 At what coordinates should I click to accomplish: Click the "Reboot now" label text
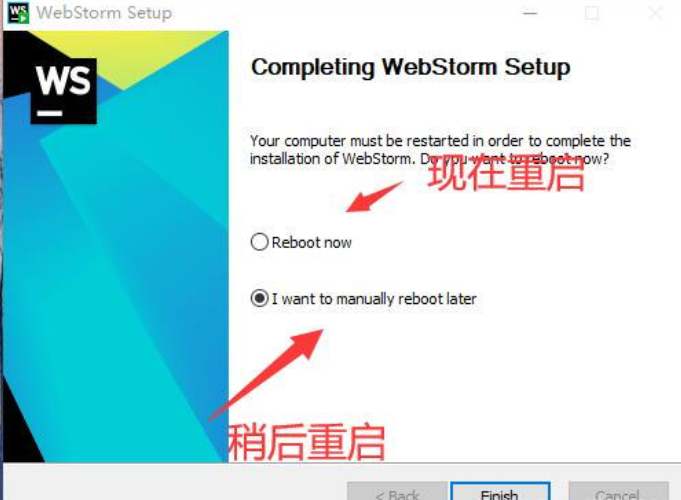(311, 242)
